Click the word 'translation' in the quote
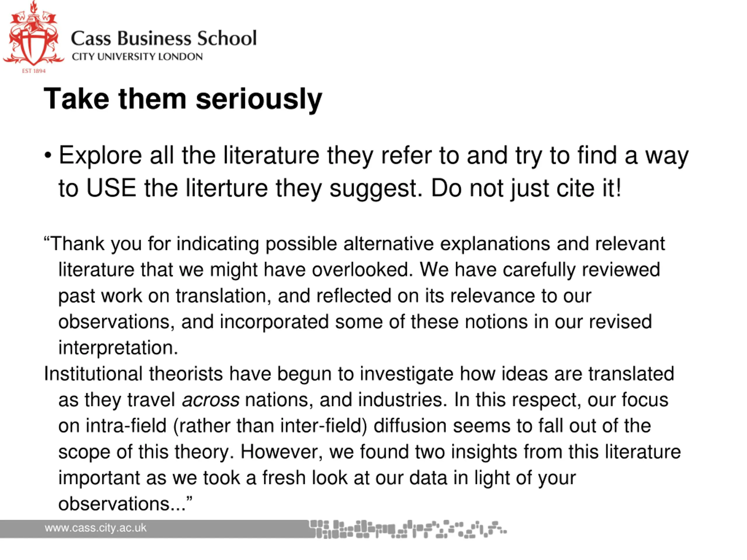Image resolution: width=747 pixels, height=560 pixels. [221, 296]
